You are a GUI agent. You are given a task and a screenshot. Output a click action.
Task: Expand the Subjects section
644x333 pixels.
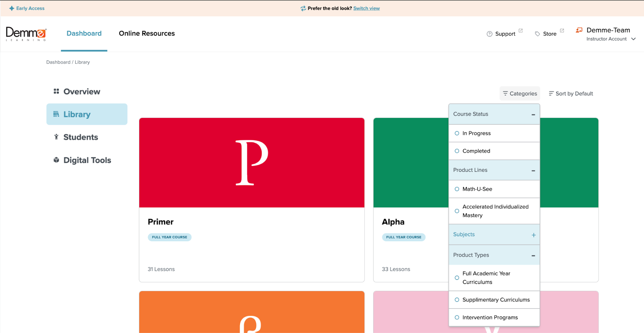click(534, 235)
